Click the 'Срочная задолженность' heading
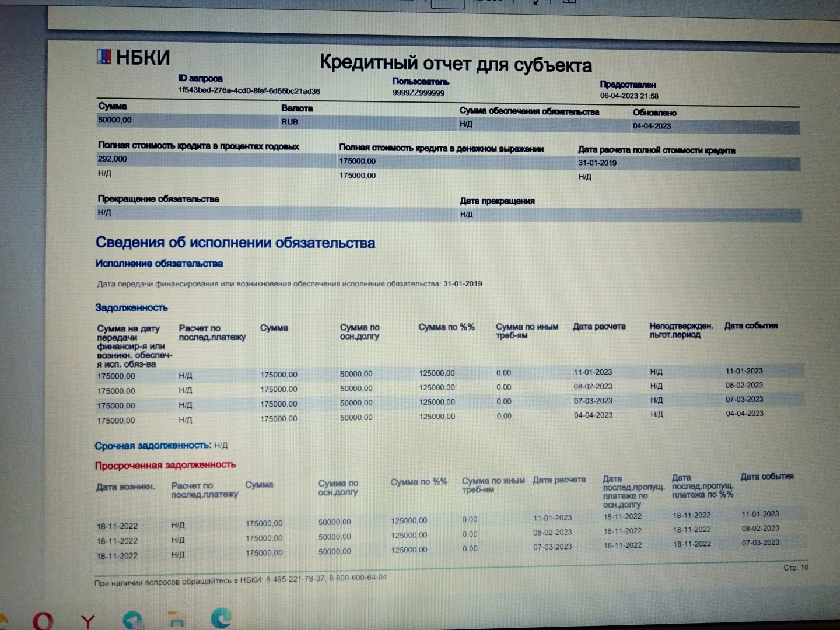The width and height of the screenshot is (840, 630). pyautogui.click(x=153, y=446)
